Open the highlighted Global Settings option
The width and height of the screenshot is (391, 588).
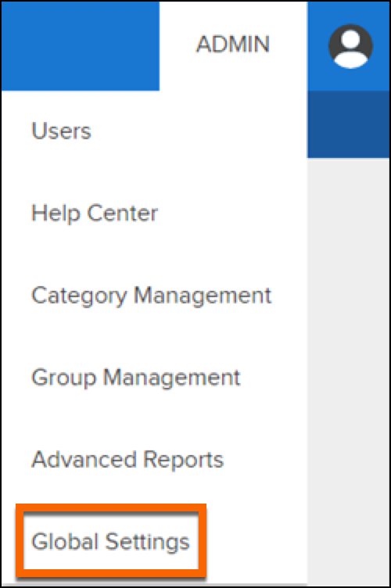coord(110,542)
